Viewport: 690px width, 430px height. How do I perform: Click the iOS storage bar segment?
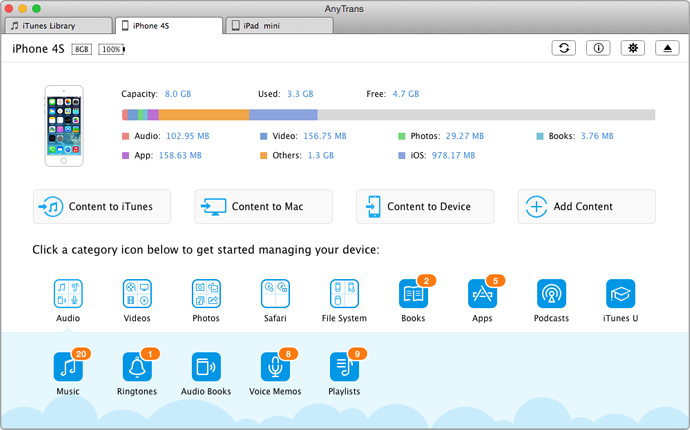pyautogui.click(x=283, y=115)
